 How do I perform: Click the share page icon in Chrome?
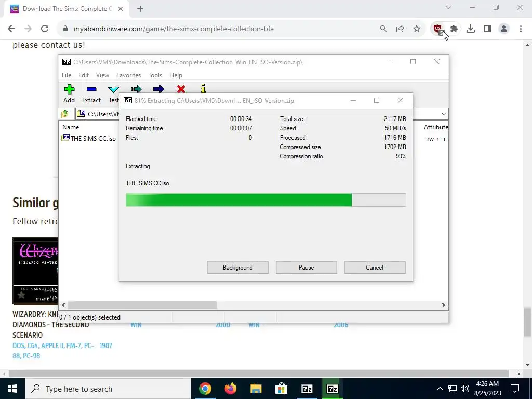point(400,29)
